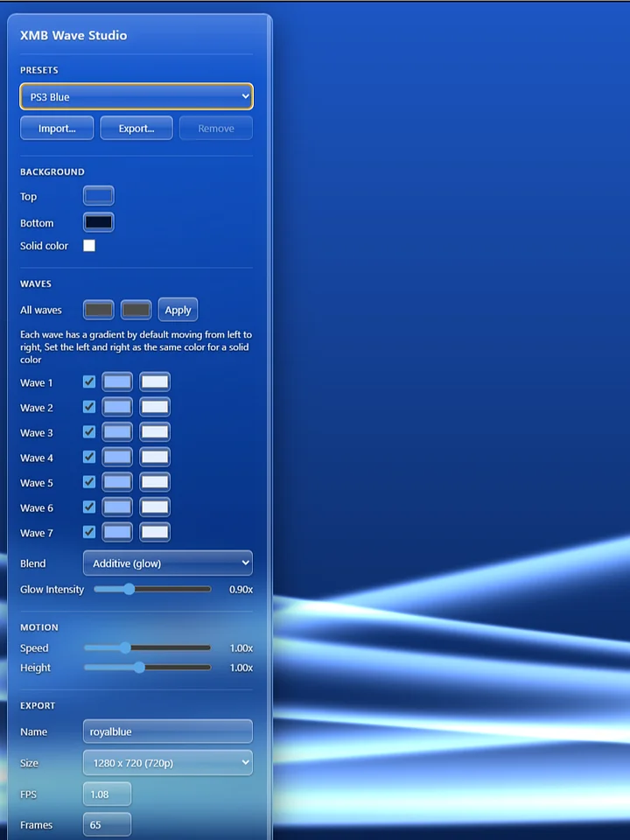Open the second All waves color swatch
Image resolution: width=630 pixels, height=840 pixels.
tap(136, 310)
